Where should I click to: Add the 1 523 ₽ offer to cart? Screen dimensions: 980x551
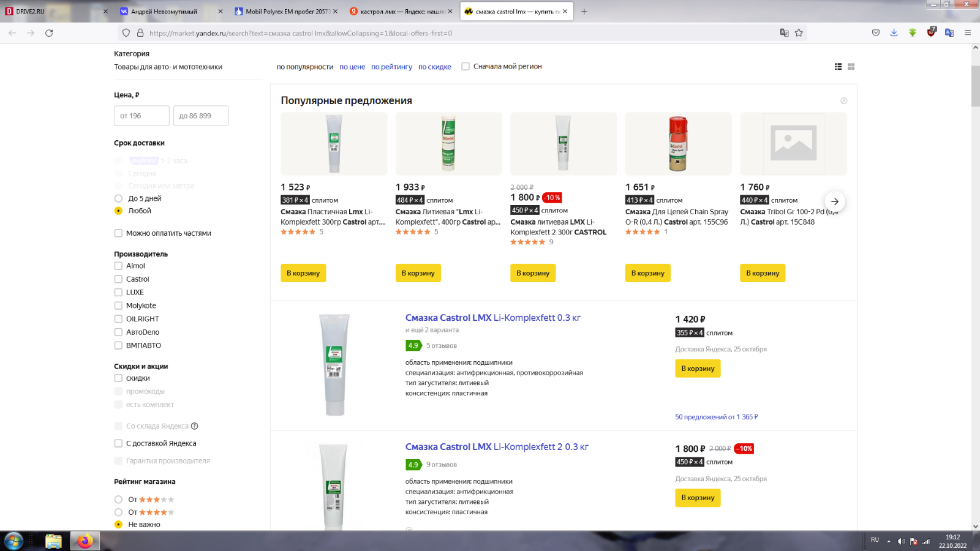coord(303,273)
